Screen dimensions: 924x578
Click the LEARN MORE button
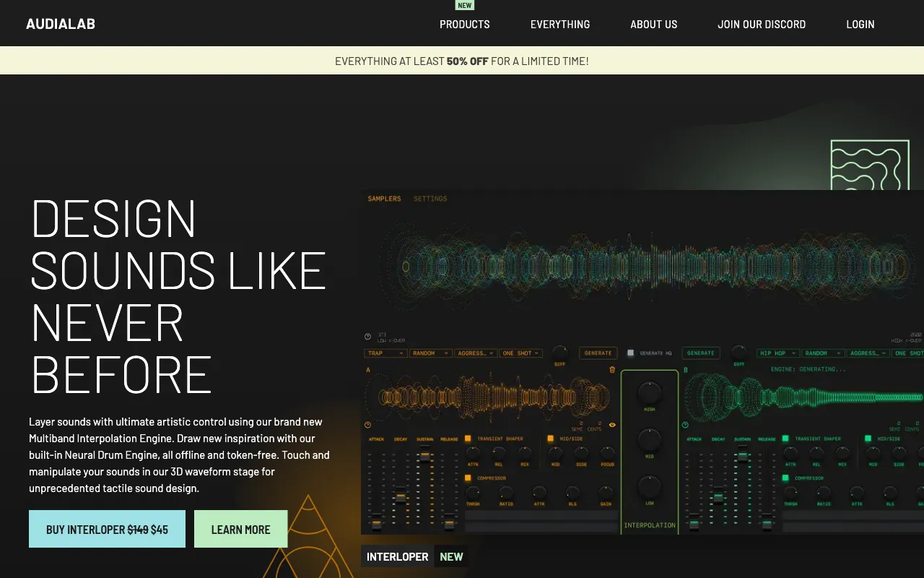[x=241, y=529]
